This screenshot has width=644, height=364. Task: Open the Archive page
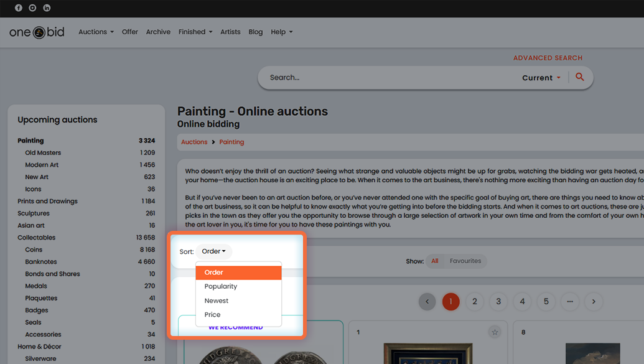(x=158, y=32)
